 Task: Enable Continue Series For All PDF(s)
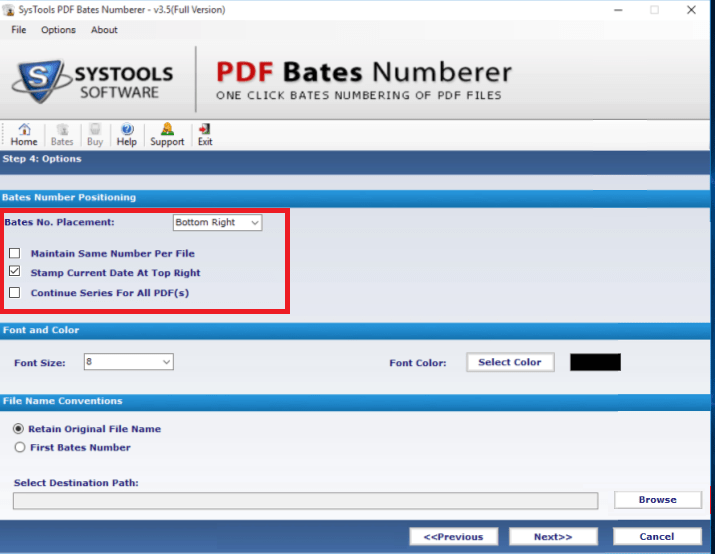click(15, 292)
